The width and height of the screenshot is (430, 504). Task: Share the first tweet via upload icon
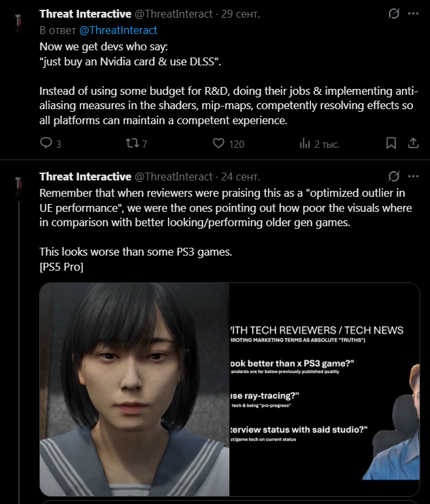pos(413,143)
